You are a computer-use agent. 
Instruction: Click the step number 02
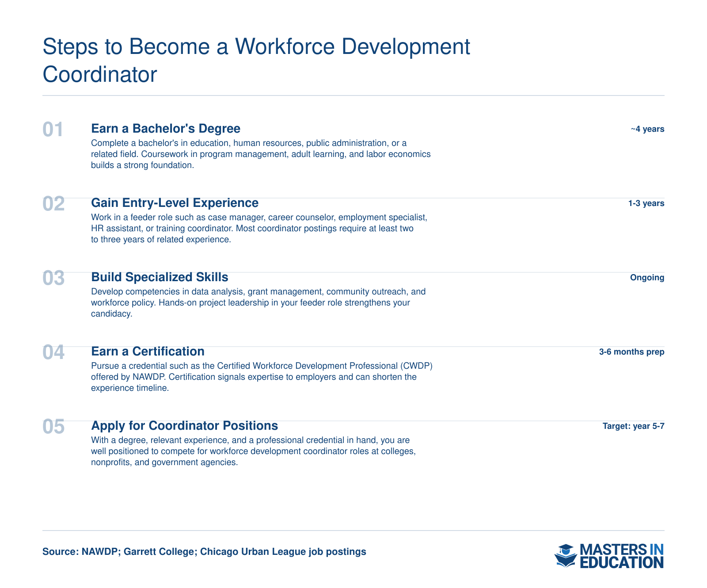[x=53, y=204]
